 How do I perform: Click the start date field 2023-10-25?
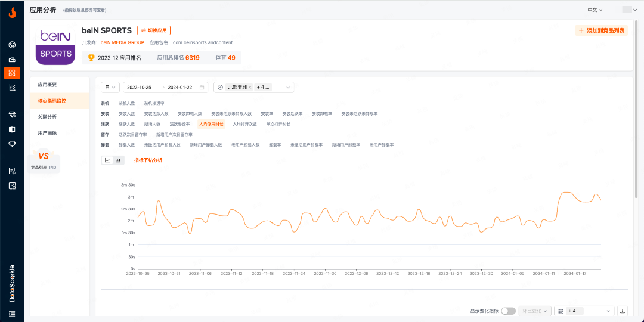pyautogui.click(x=140, y=88)
